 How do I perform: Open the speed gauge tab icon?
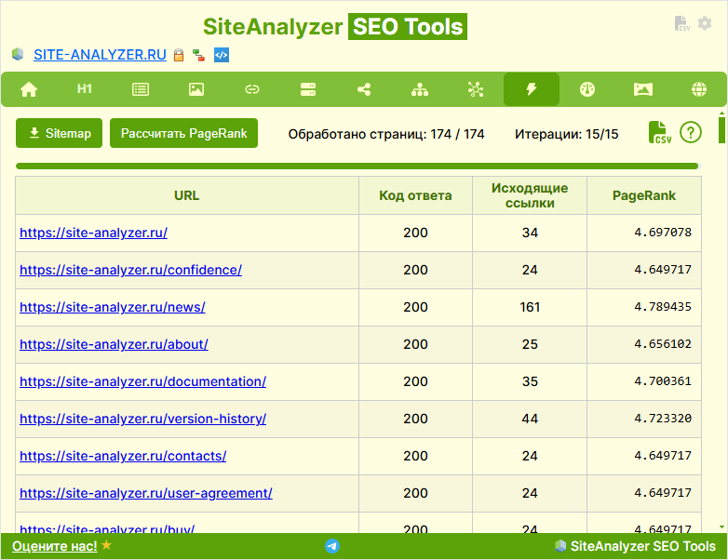point(587,89)
